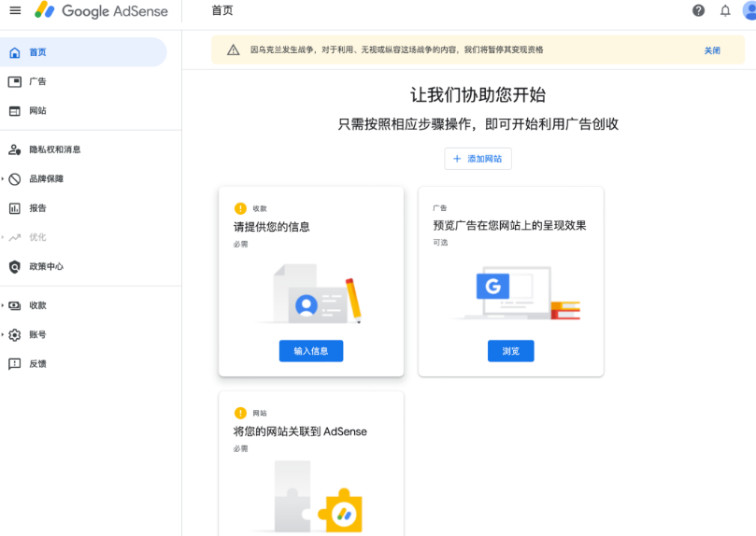Dismiss the banner with 关闭
756x536 pixels.
coord(712,50)
